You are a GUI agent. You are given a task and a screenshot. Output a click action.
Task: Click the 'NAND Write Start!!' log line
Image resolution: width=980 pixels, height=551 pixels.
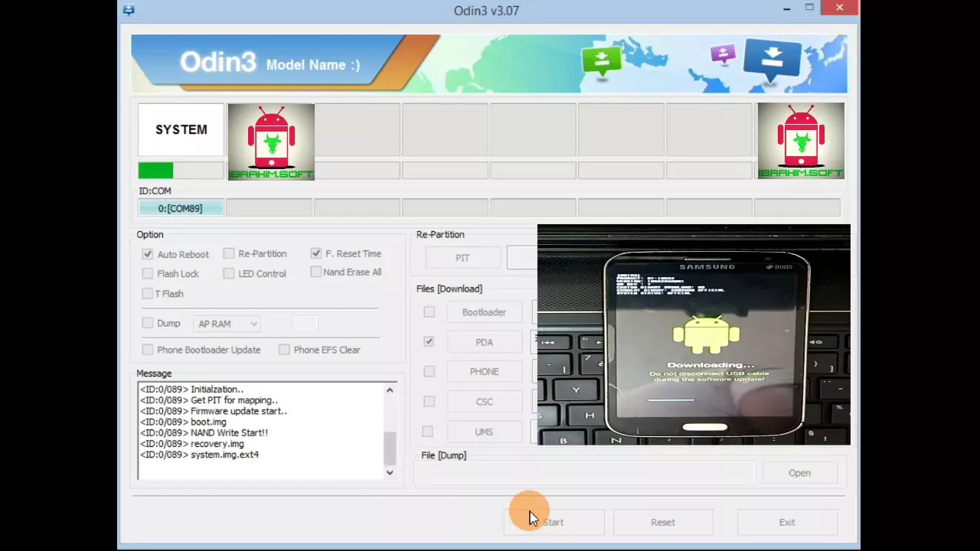(x=204, y=432)
